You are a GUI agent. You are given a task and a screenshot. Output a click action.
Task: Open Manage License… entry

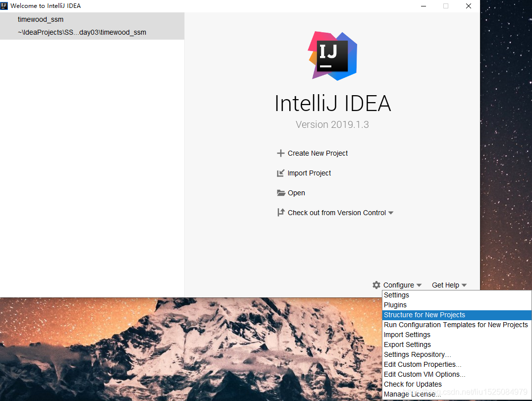coord(457,394)
